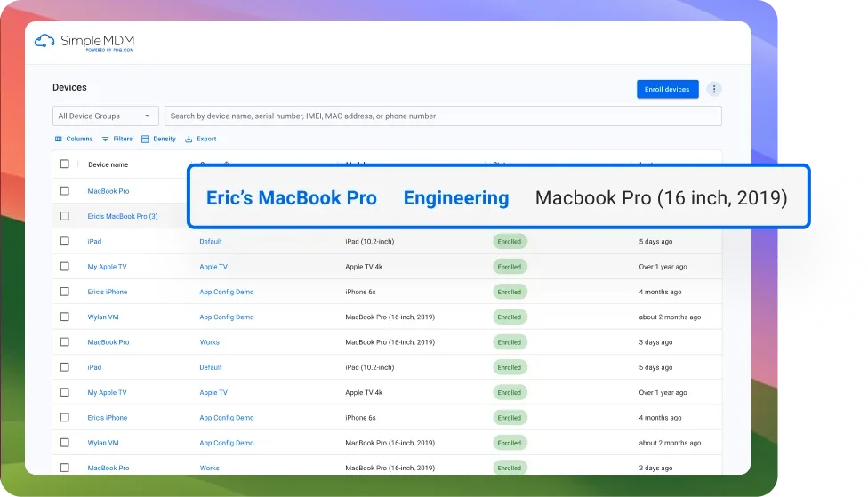Click the Enroll devices button
The image size is (868, 497).
pyautogui.click(x=667, y=89)
